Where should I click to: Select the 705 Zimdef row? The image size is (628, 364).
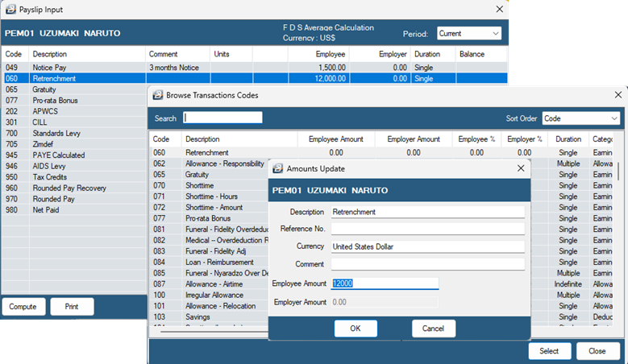point(75,144)
